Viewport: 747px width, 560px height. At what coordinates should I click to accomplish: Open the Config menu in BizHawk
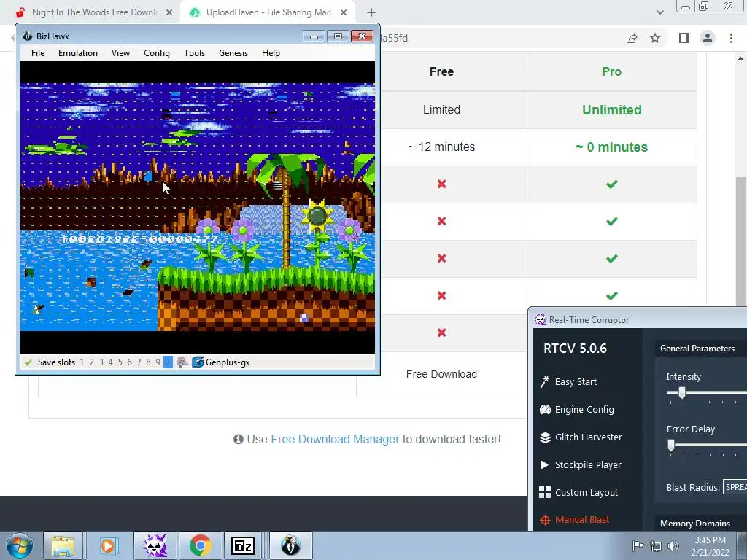coord(157,52)
